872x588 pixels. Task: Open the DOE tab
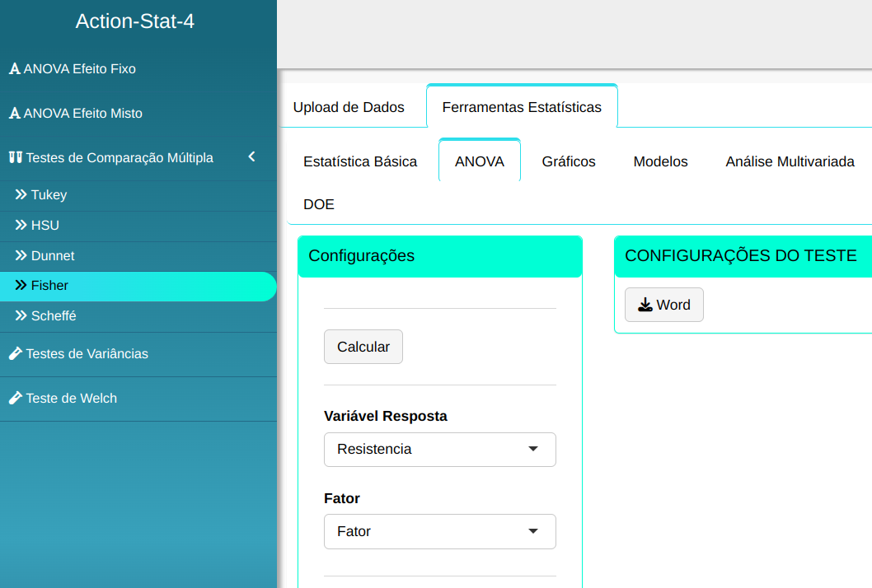tap(319, 205)
